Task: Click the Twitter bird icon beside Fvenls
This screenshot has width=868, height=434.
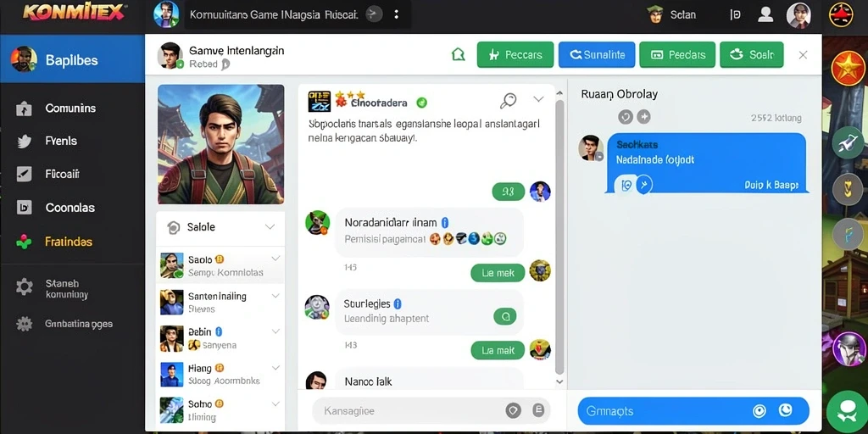Action: (x=25, y=142)
